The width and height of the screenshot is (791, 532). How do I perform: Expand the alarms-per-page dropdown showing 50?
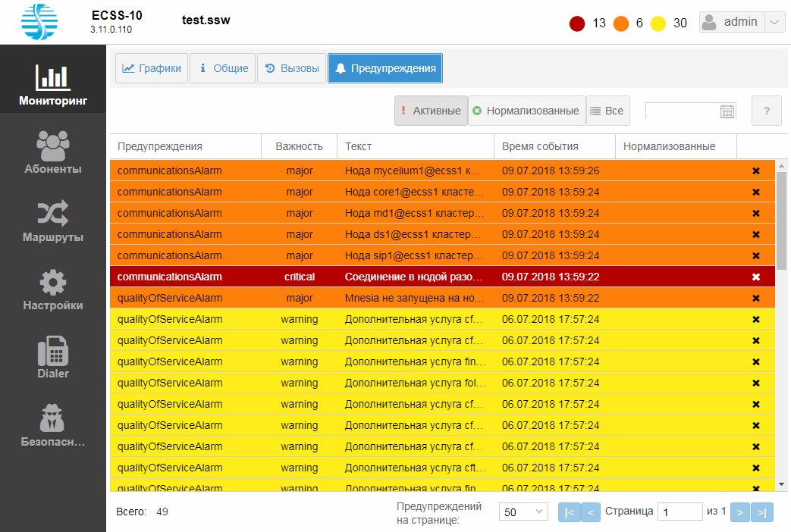point(523,512)
